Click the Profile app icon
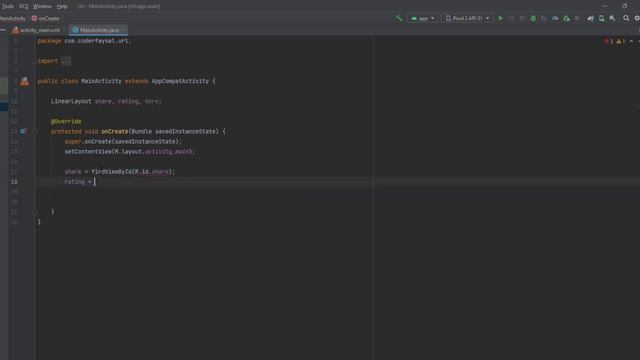640x360 pixels. pyautogui.click(x=555, y=18)
